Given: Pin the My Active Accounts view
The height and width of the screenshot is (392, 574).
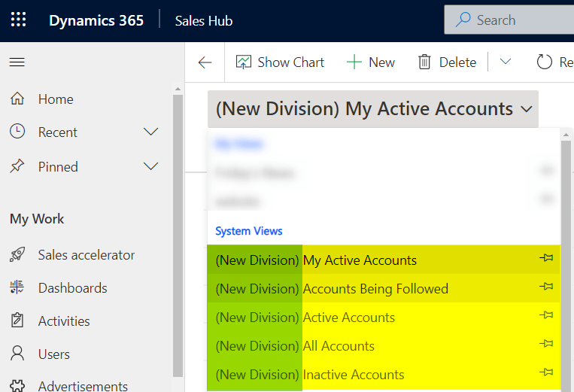Looking at the screenshot, I should tap(546, 260).
